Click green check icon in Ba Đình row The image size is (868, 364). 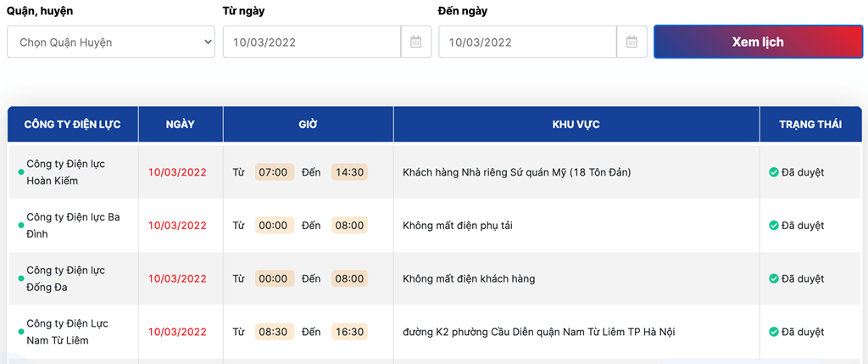coord(774,226)
